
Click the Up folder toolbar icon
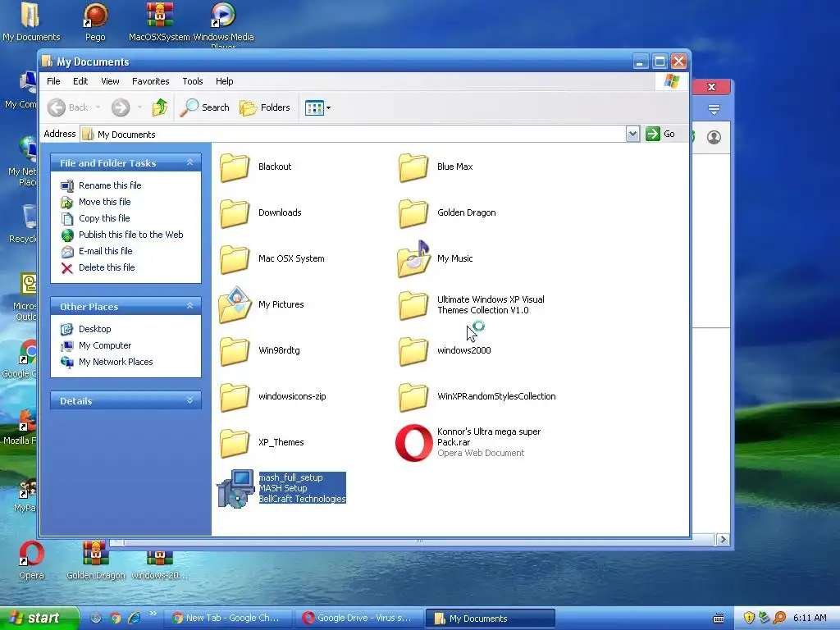point(160,107)
